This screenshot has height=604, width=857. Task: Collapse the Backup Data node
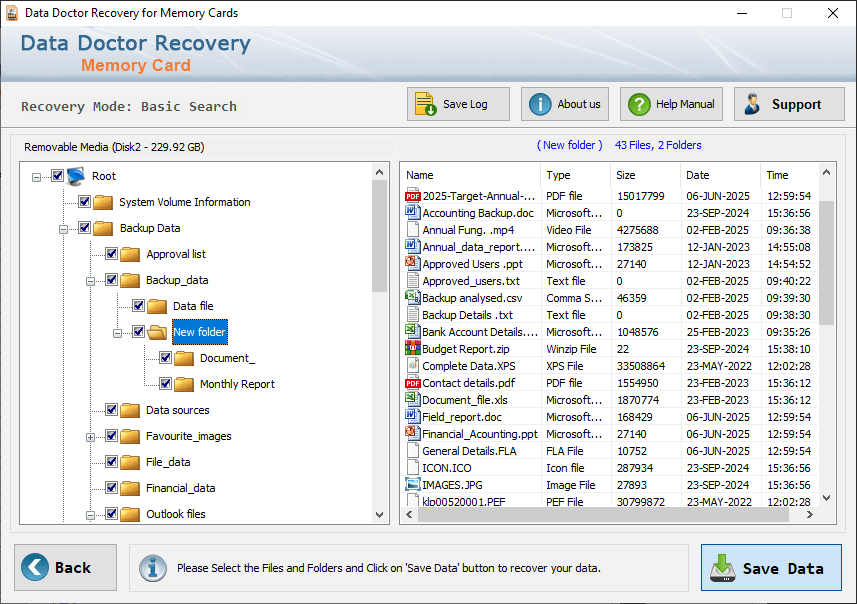pos(63,229)
